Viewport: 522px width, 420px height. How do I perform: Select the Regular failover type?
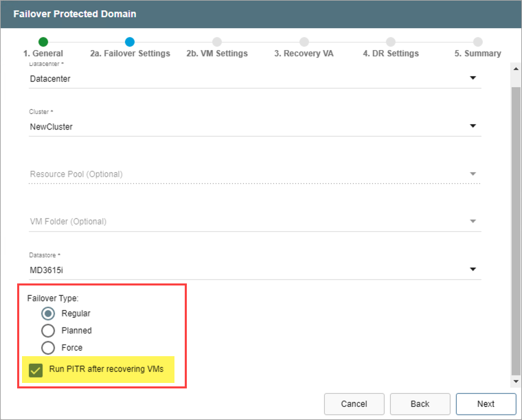click(x=49, y=313)
